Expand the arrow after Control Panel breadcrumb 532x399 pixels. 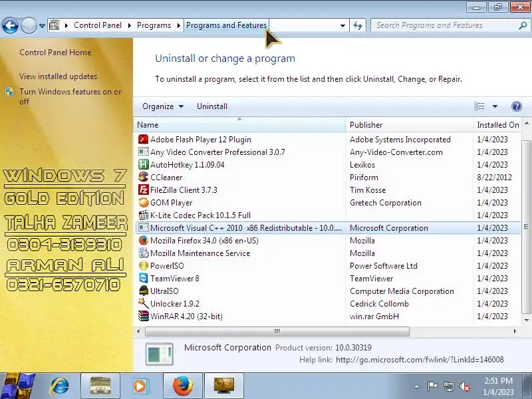tap(129, 25)
